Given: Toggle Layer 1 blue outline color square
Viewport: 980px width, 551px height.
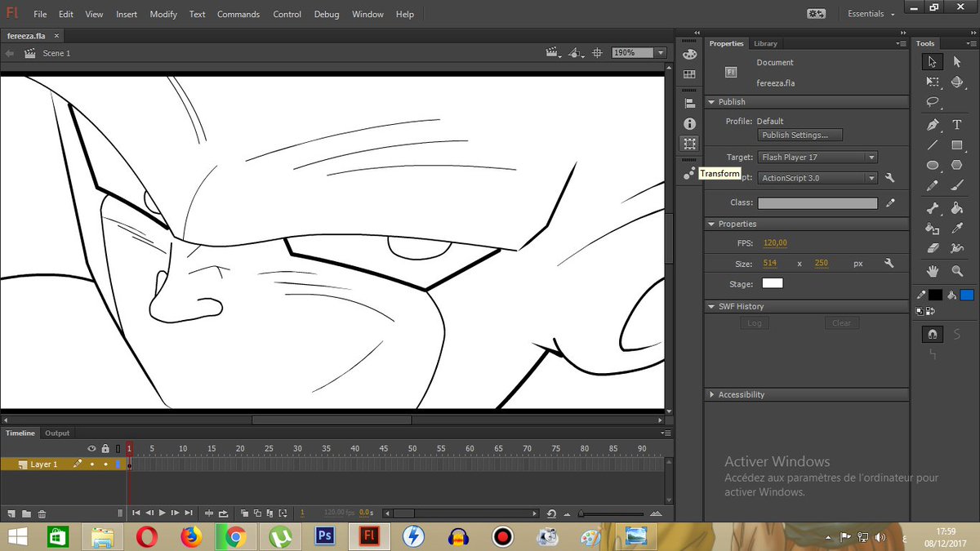Looking at the screenshot, I should (x=118, y=464).
